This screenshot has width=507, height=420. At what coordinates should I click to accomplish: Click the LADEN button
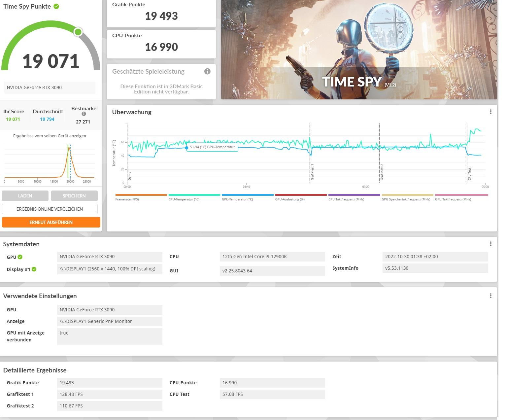click(25, 196)
